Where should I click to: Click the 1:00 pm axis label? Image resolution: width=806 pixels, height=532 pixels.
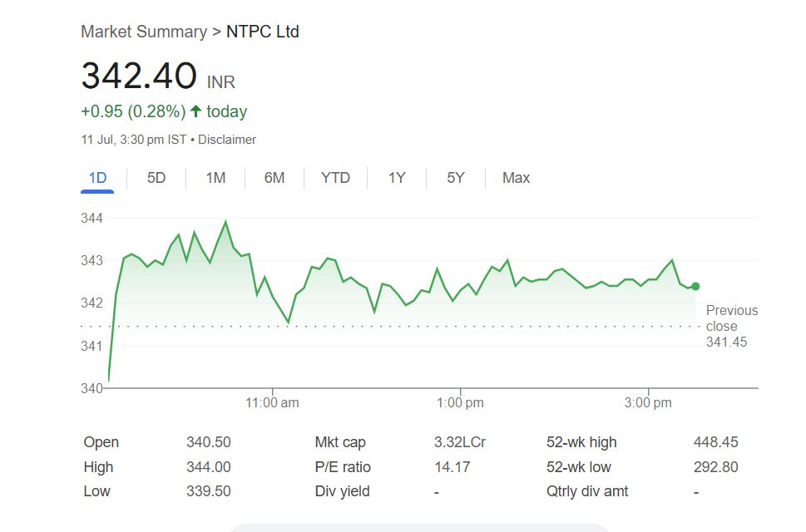tap(460, 403)
